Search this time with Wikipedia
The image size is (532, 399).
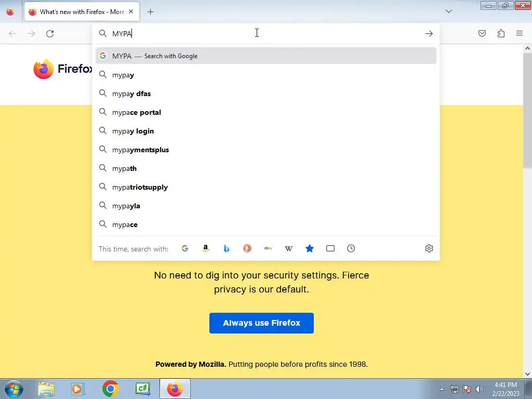[x=289, y=248]
